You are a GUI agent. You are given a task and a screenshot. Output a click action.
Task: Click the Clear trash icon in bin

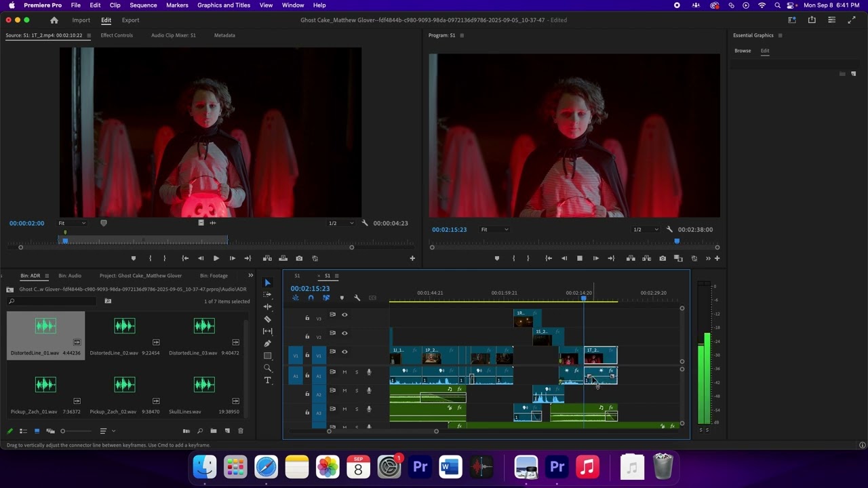[241, 431]
